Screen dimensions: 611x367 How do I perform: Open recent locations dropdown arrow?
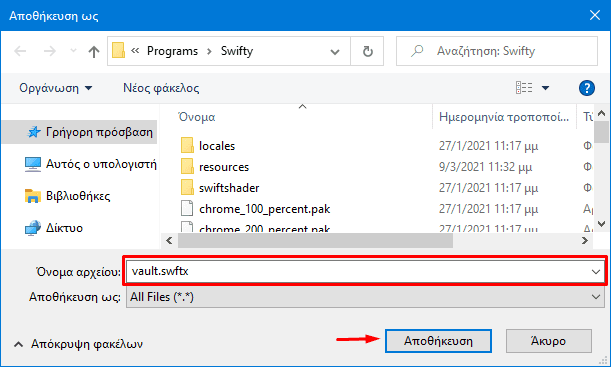(x=73, y=51)
